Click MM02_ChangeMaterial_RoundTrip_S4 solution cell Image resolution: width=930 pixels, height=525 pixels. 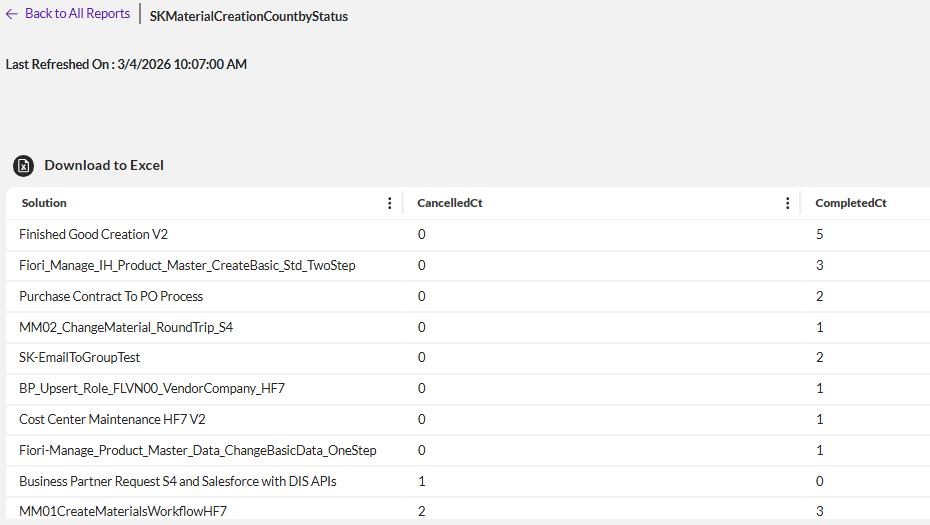[126, 327]
